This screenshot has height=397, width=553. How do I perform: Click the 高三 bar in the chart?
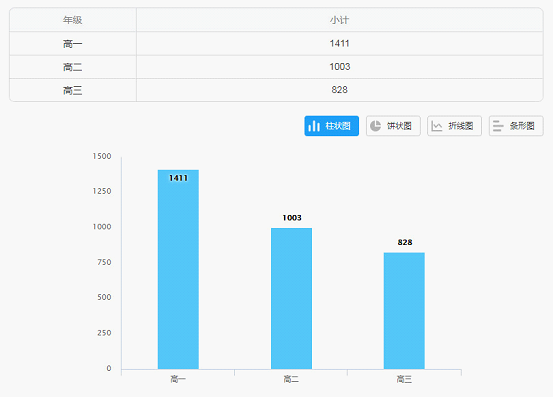point(404,311)
